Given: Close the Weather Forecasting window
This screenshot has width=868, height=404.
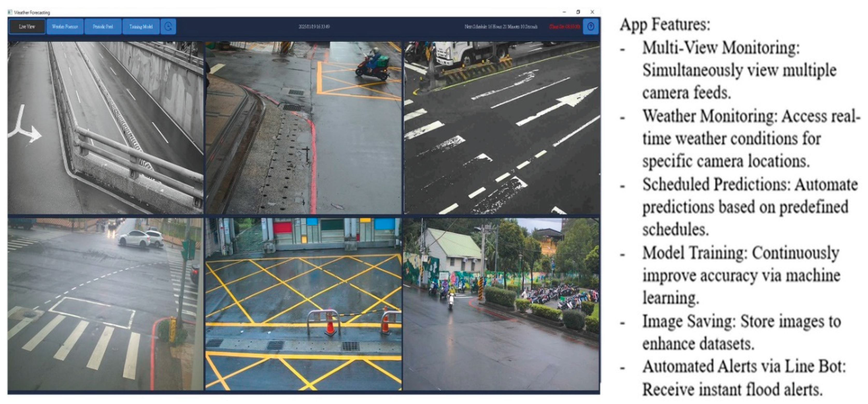Looking at the screenshot, I should (592, 12).
